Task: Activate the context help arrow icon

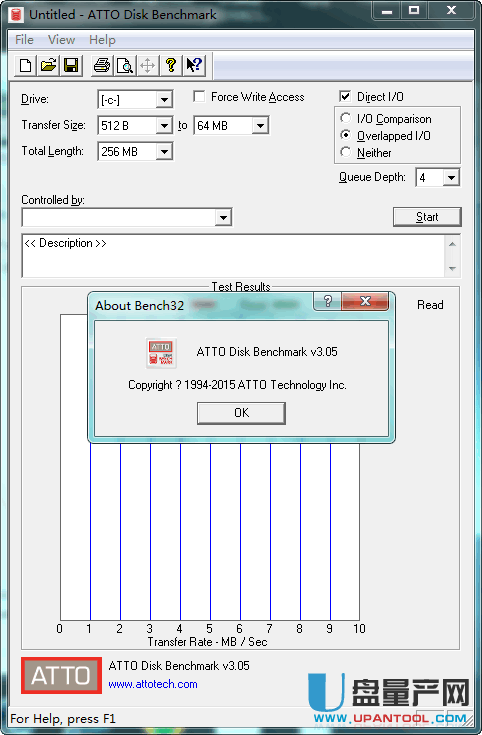Action: click(194, 65)
